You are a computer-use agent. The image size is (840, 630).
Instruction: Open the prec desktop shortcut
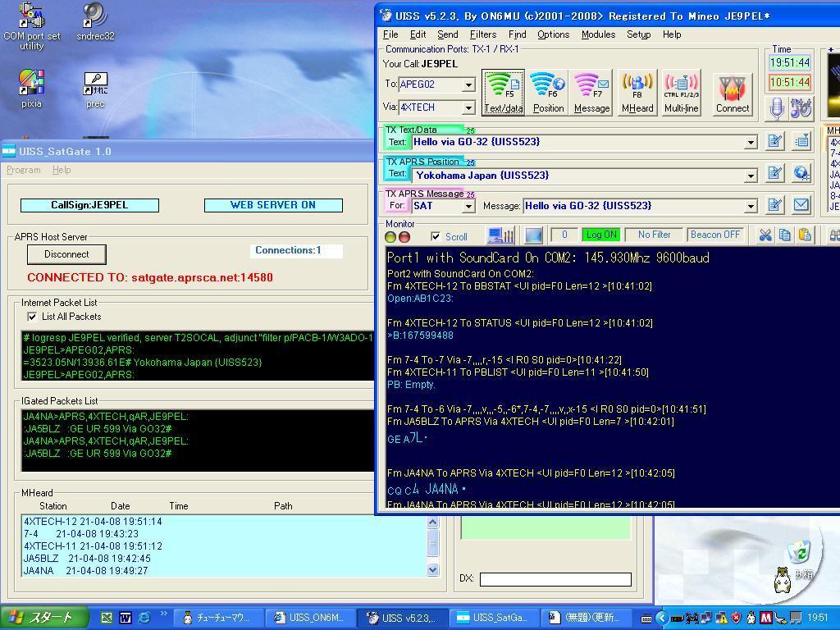95,89
